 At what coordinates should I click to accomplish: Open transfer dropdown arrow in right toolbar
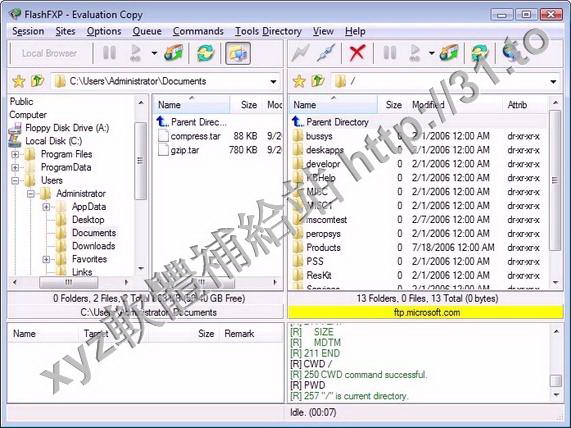click(432, 54)
